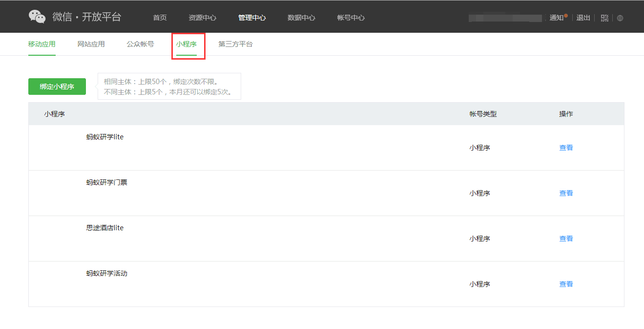
Task: Open 查看 for 蚂蚁研学活动
Action: pyautogui.click(x=566, y=284)
